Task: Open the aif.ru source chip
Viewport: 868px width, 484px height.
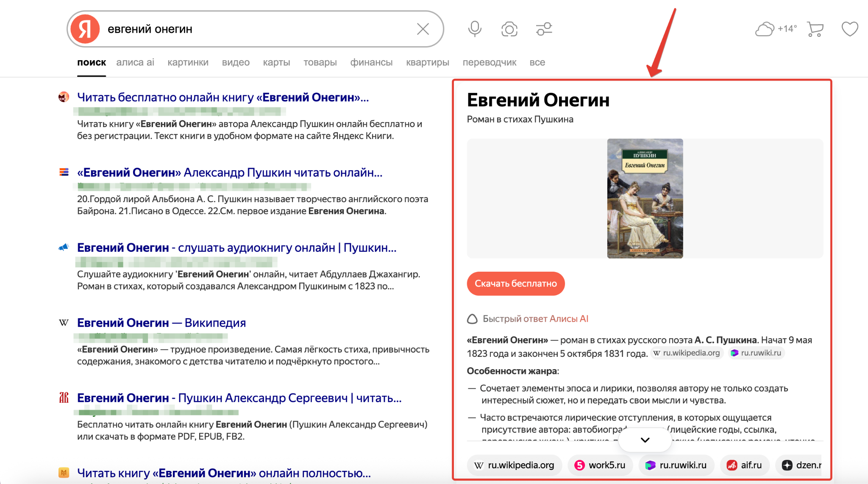Action: (x=745, y=465)
